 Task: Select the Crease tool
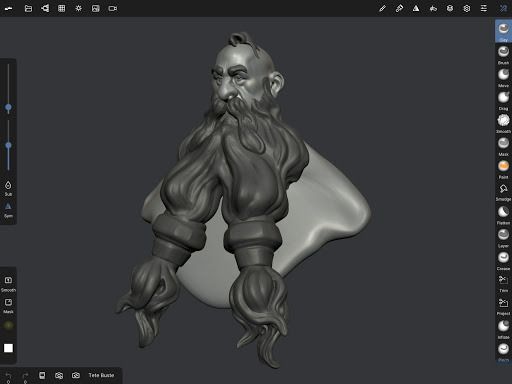click(x=503, y=261)
